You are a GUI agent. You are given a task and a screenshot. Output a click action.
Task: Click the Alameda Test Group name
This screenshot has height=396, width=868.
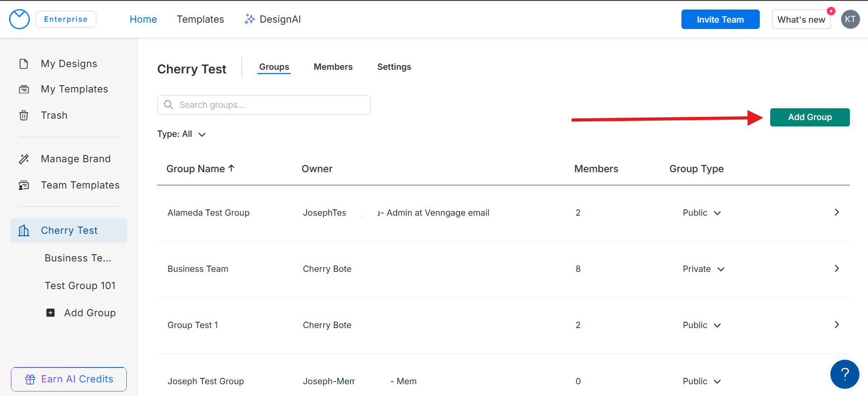208,213
